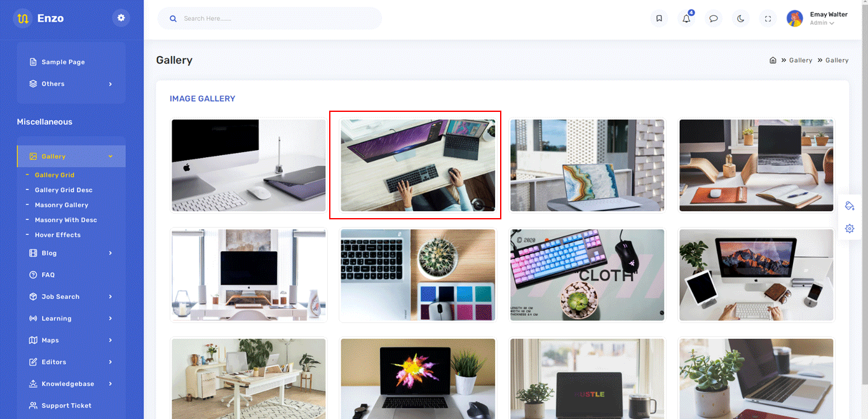Viewport: 868px width, 419px height.
Task: Toggle fullscreen mode icon
Action: point(768,18)
